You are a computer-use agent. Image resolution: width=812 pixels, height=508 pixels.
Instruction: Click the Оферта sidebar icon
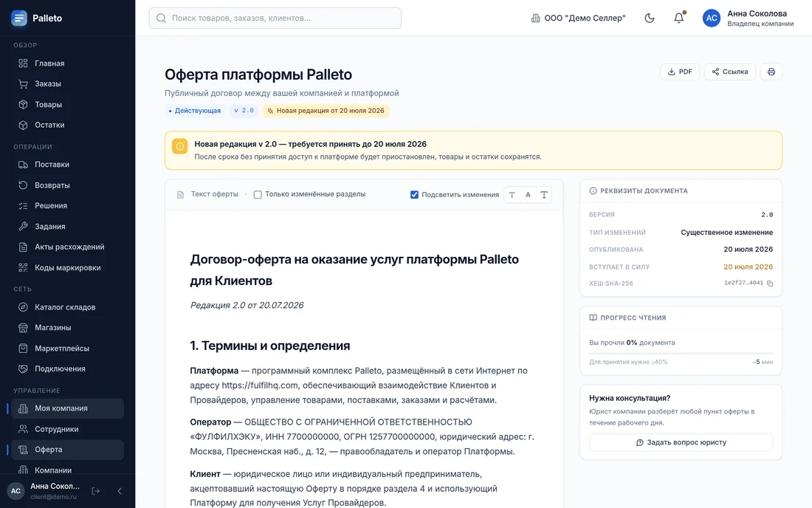23,450
